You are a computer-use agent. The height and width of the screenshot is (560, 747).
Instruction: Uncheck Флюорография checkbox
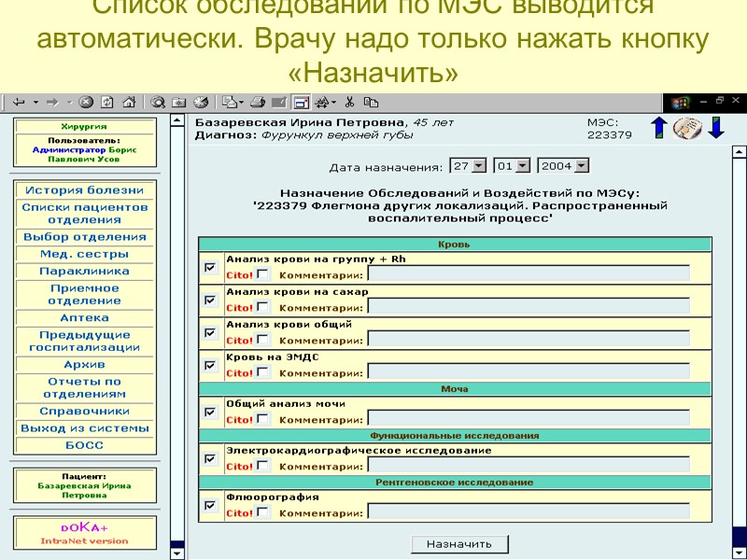[210, 505]
